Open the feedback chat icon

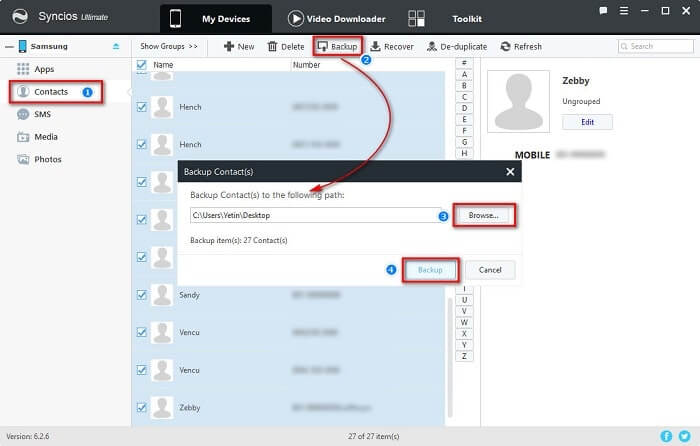click(603, 11)
